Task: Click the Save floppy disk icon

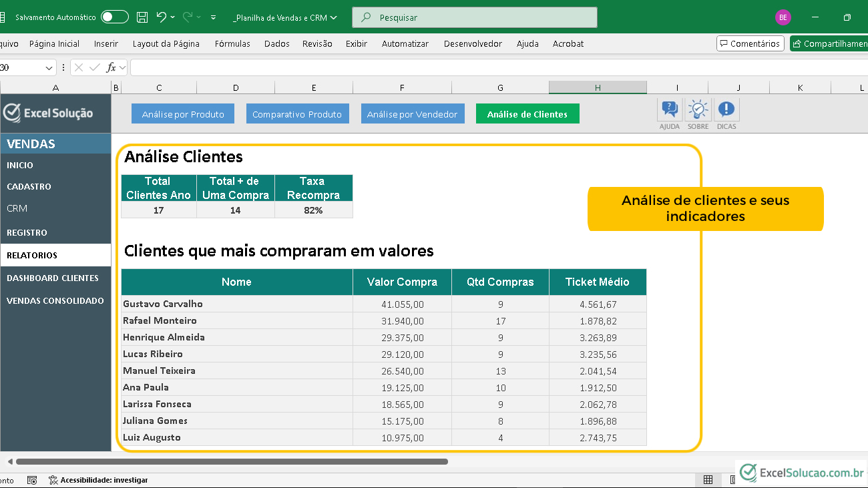Action: click(x=142, y=17)
